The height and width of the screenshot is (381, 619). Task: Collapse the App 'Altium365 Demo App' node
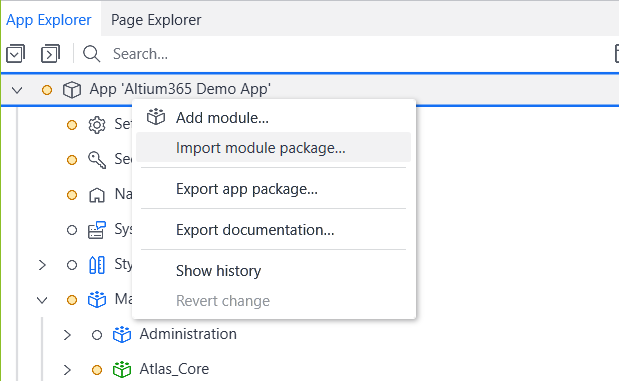tap(17, 90)
